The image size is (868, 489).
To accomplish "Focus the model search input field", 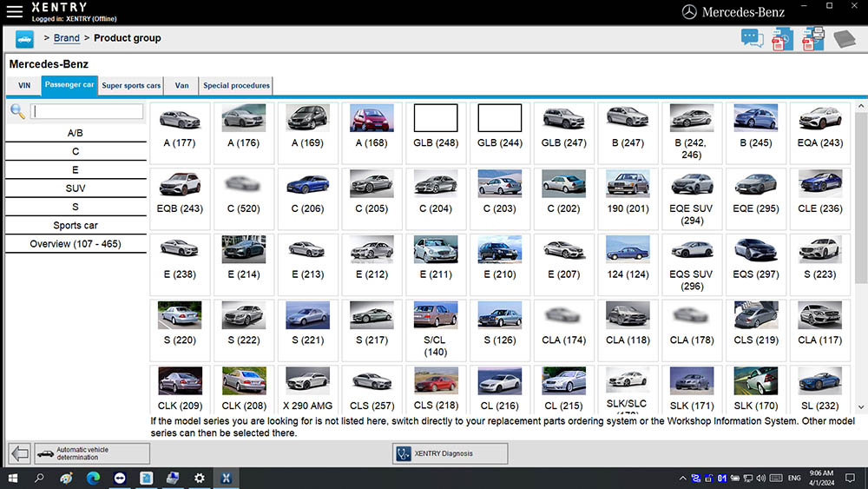I will pyautogui.click(x=87, y=111).
